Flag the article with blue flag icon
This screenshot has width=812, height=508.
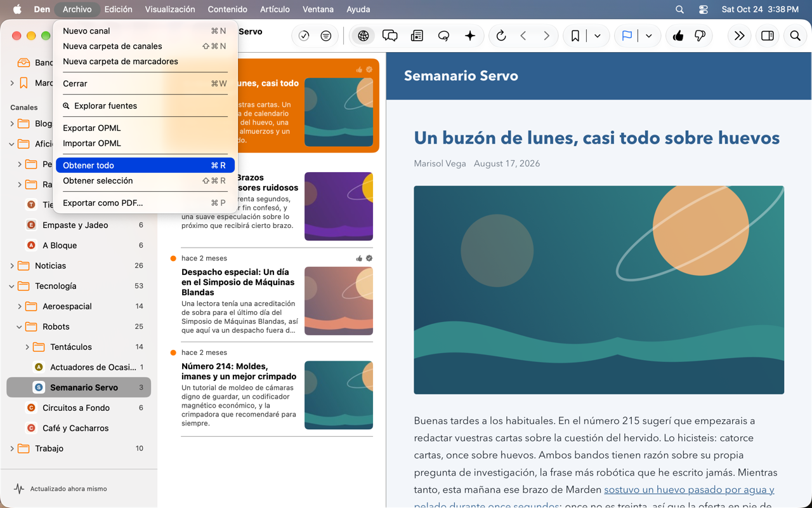627,36
